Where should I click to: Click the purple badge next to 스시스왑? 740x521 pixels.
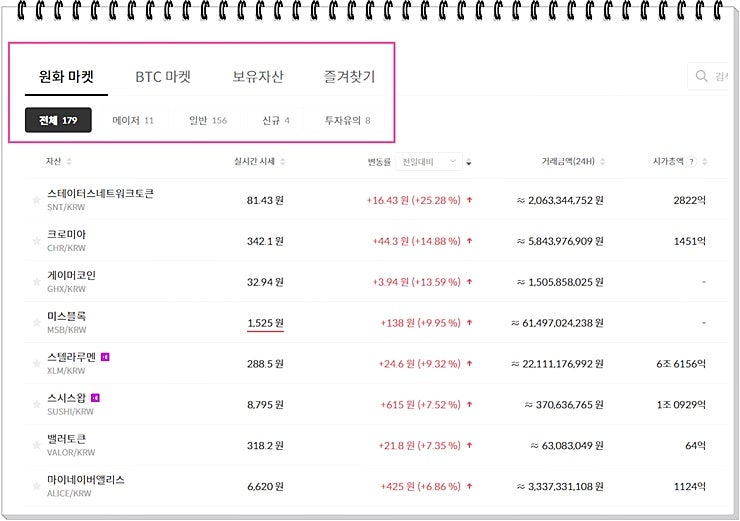(95, 398)
